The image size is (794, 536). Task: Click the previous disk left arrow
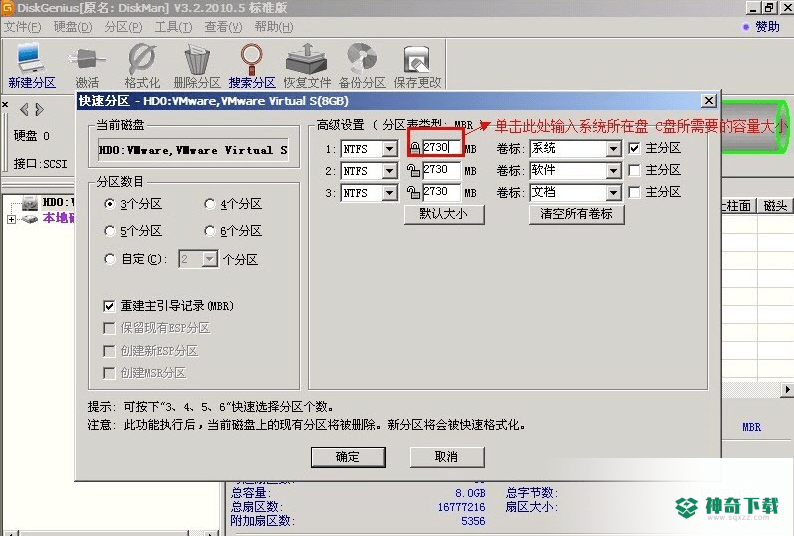point(24,109)
